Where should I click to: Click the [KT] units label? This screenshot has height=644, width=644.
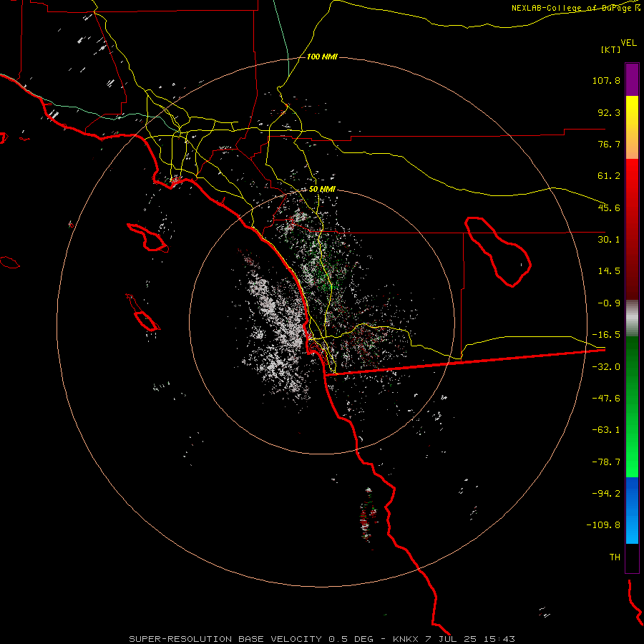click(x=611, y=49)
